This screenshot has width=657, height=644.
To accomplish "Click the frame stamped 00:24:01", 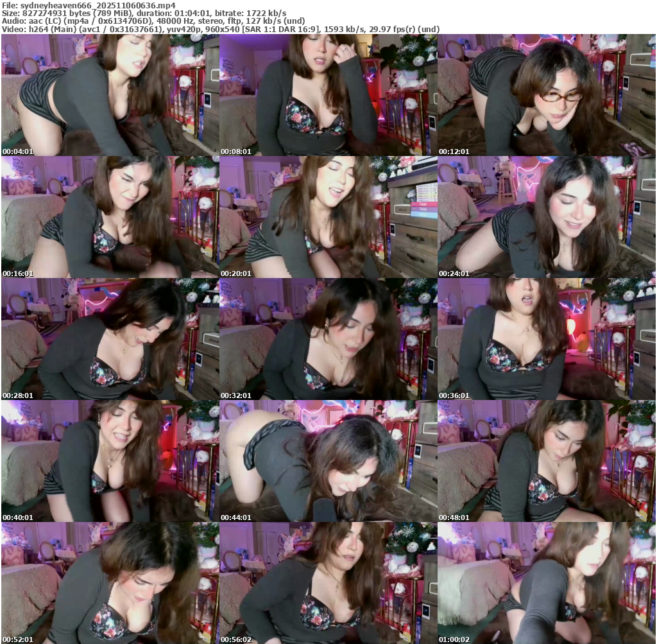I will (547, 217).
